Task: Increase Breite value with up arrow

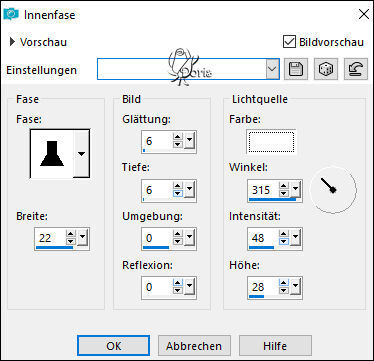Action: pos(71,234)
